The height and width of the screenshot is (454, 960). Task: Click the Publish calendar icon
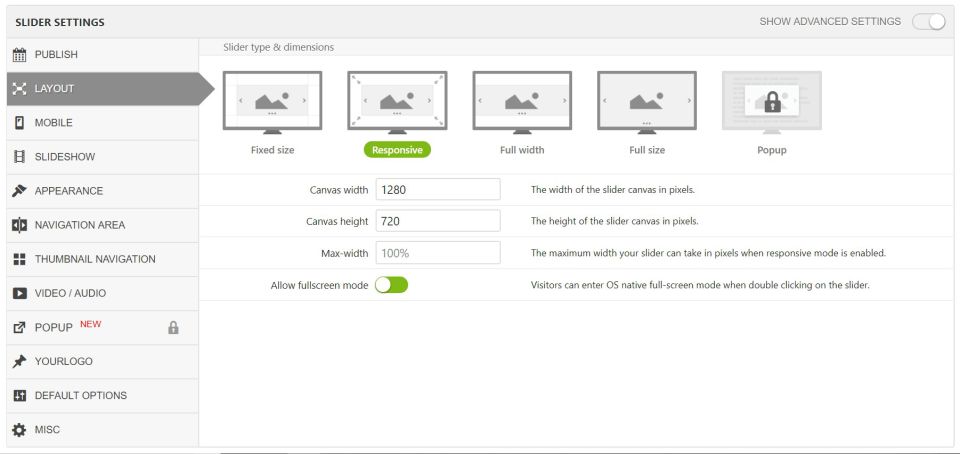(x=19, y=55)
